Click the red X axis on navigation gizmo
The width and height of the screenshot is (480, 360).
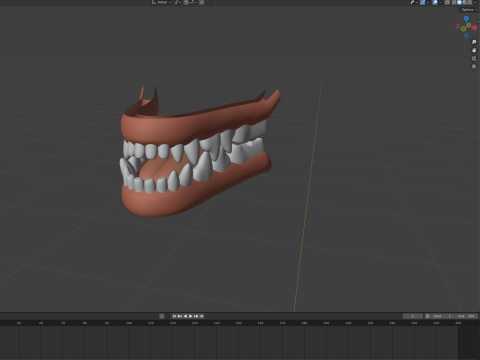pyautogui.click(x=474, y=27)
